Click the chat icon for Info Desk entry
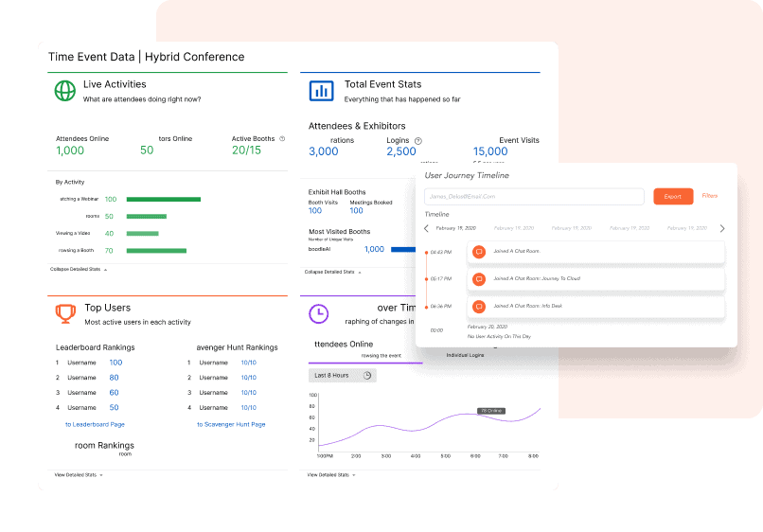The width and height of the screenshot is (763, 532). 479,307
